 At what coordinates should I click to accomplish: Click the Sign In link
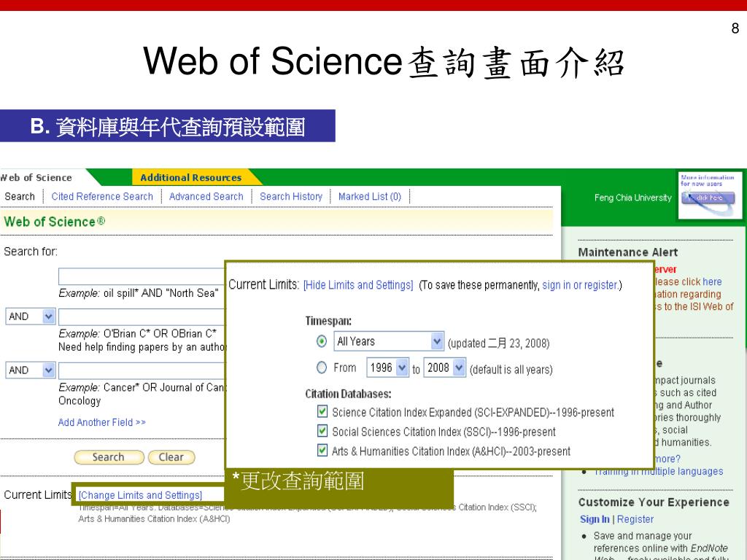pos(595,519)
